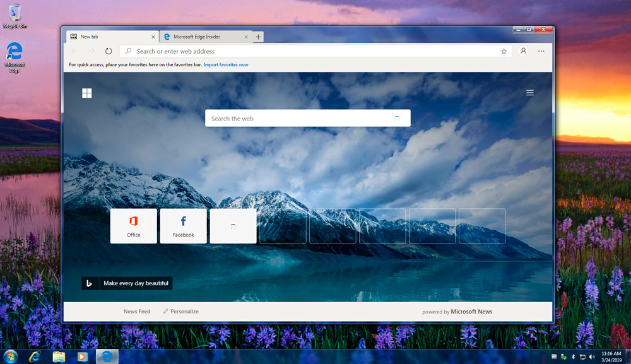Click the forward navigation arrow

pyautogui.click(x=91, y=51)
